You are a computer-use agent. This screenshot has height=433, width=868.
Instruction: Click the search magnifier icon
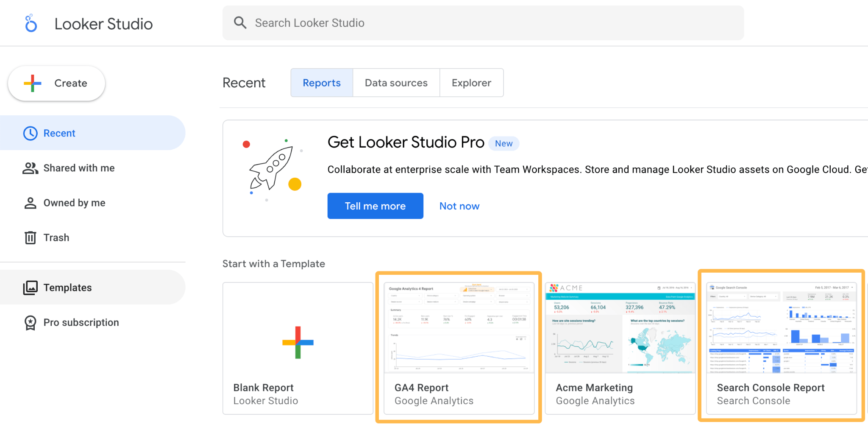pos(240,22)
